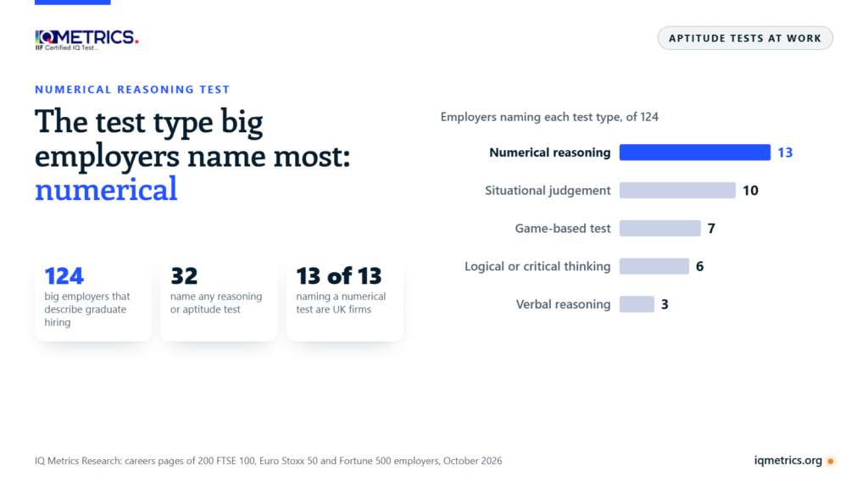Screen dimensions: 868x488
Task: Click the text 'big employers that describe graduate hiring'
Action: pyautogui.click(x=87, y=309)
